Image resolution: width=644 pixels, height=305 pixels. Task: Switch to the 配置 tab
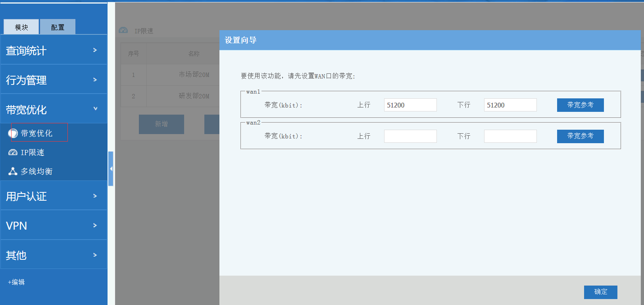click(x=58, y=27)
